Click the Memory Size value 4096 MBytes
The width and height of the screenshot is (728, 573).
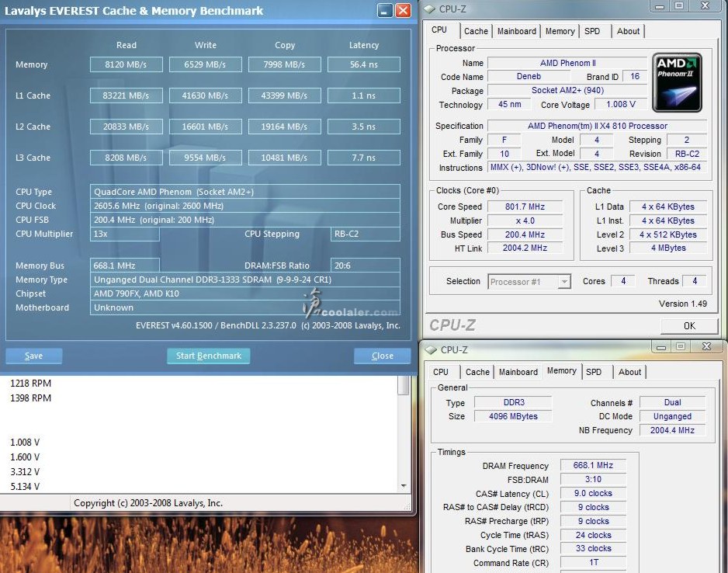click(513, 416)
